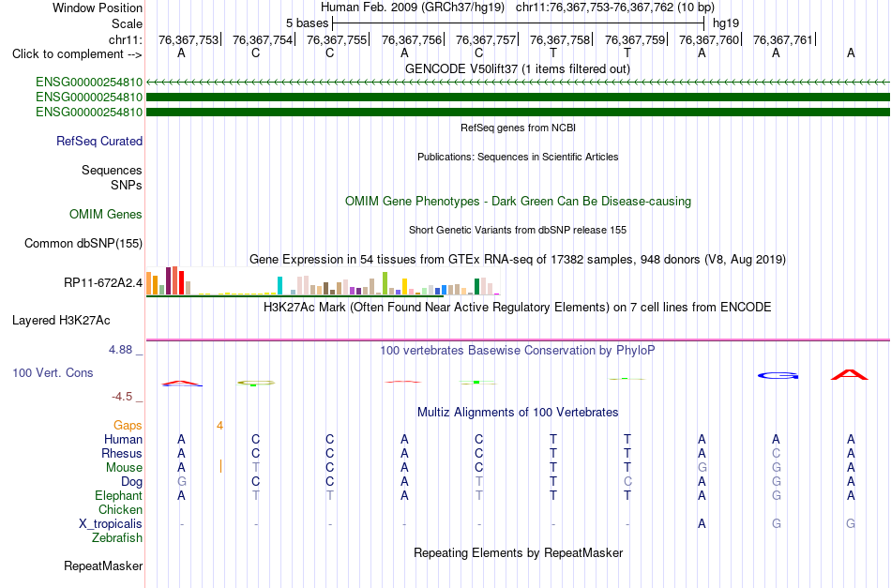Image resolution: width=891 pixels, height=588 pixels.
Task: Click the 'chr11:76,367,753-76,367,762 (10 bp)' position text
Action: pos(615,8)
